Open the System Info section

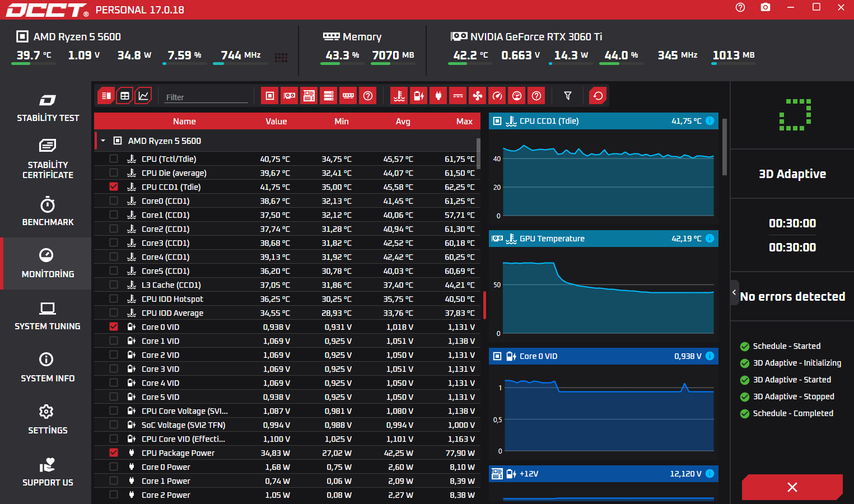[x=48, y=367]
